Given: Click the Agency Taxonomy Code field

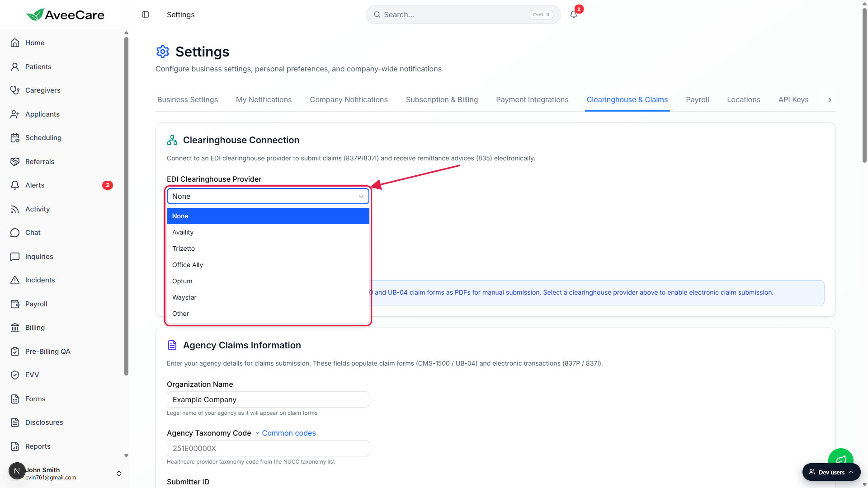Looking at the screenshot, I should [268, 448].
